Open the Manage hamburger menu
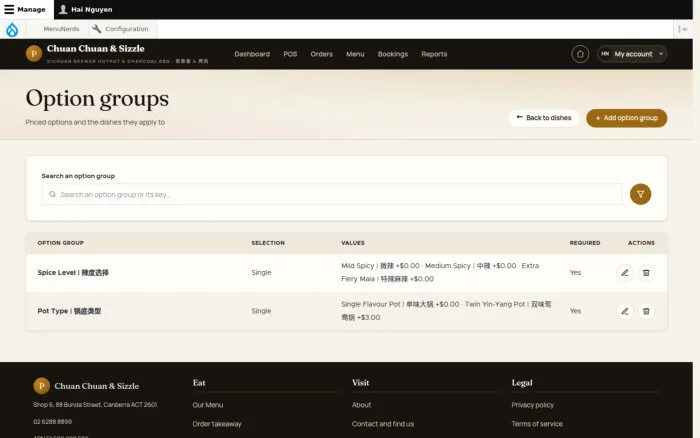This screenshot has width=700, height=438. click(x=25, y=9)
